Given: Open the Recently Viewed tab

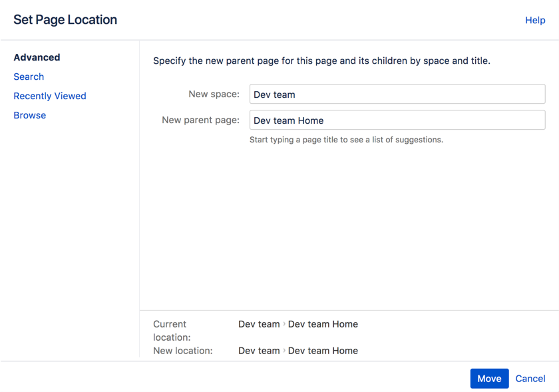Looking at the screenshot, I should (x=50, y=96).
